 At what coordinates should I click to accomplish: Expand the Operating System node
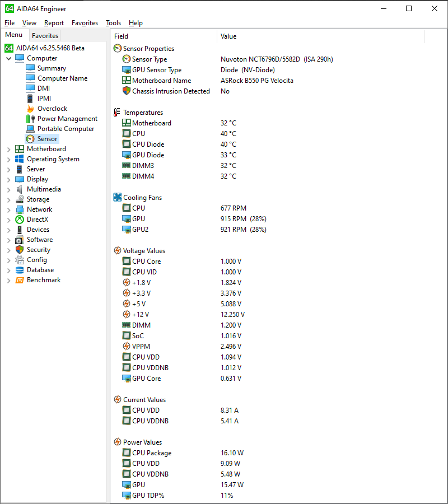(x=8, y=159)
